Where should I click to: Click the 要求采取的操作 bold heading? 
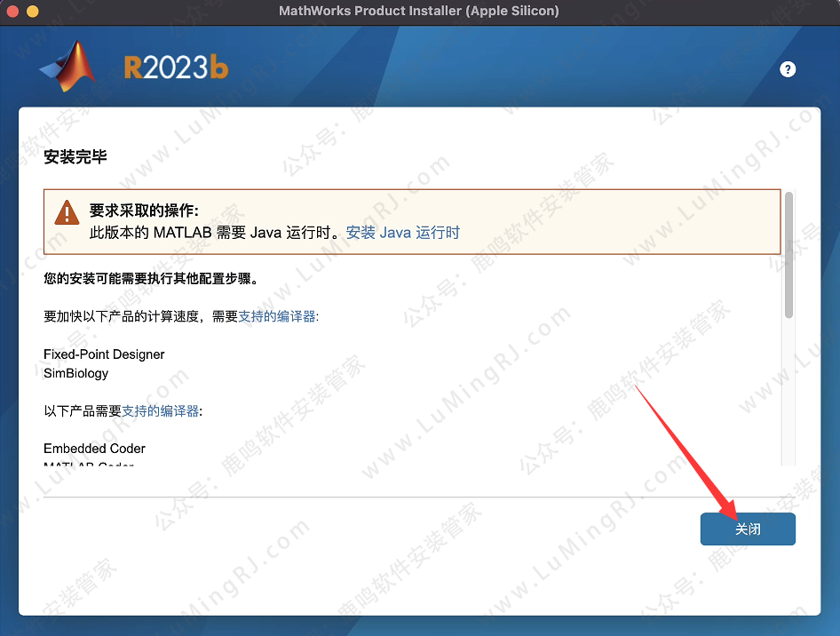click(x=144, y=211)
